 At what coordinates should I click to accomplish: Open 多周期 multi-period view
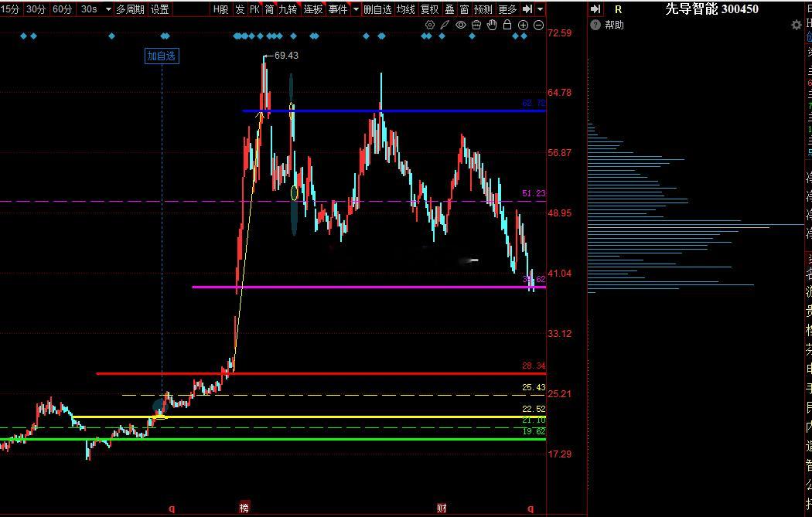point(130,9)
